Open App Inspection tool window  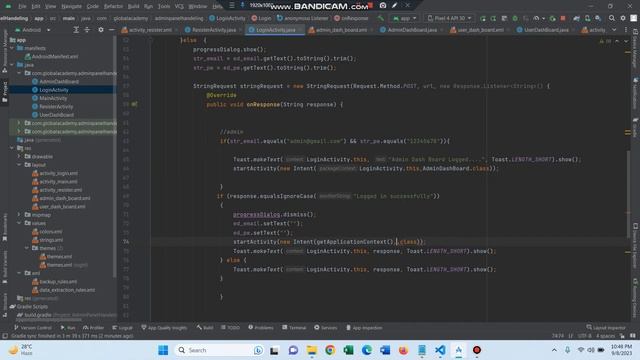pyautogui.click(x=364, y=328)
